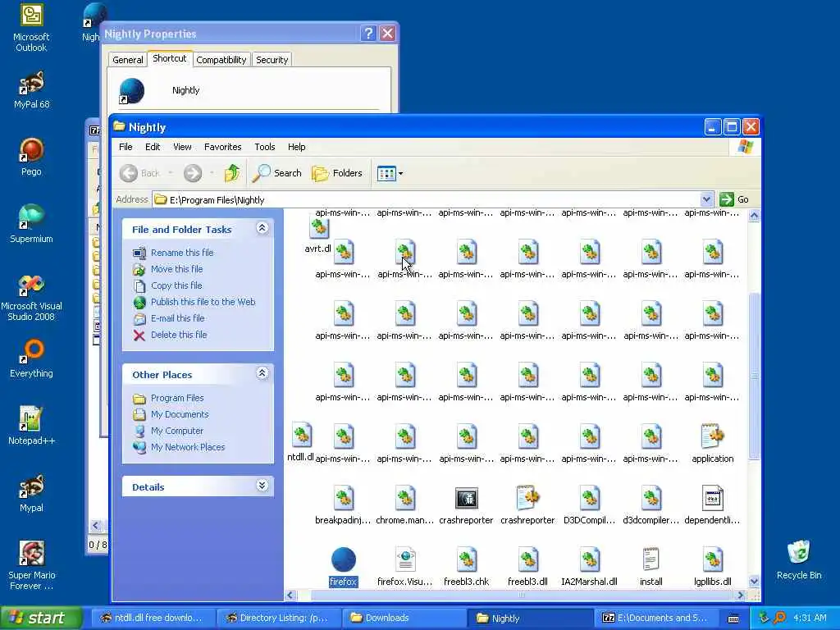This screenshot has height=630, width=840.
Task: Collapse the Other Places panel
Action: 262,373
